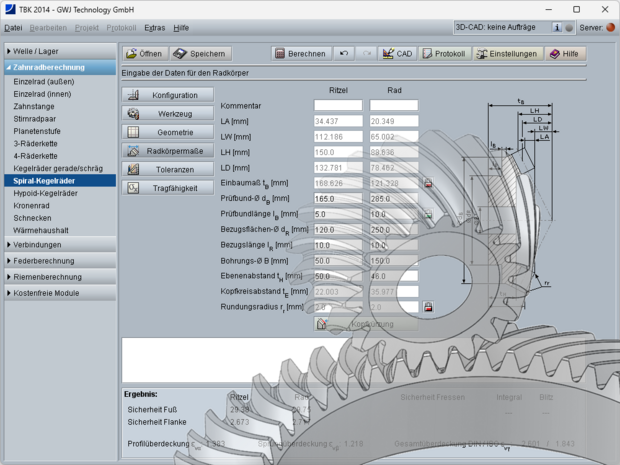This screenshot has height=465, width=620.
Task: Click the Öffnen folder button
Action: coord(143,53)
